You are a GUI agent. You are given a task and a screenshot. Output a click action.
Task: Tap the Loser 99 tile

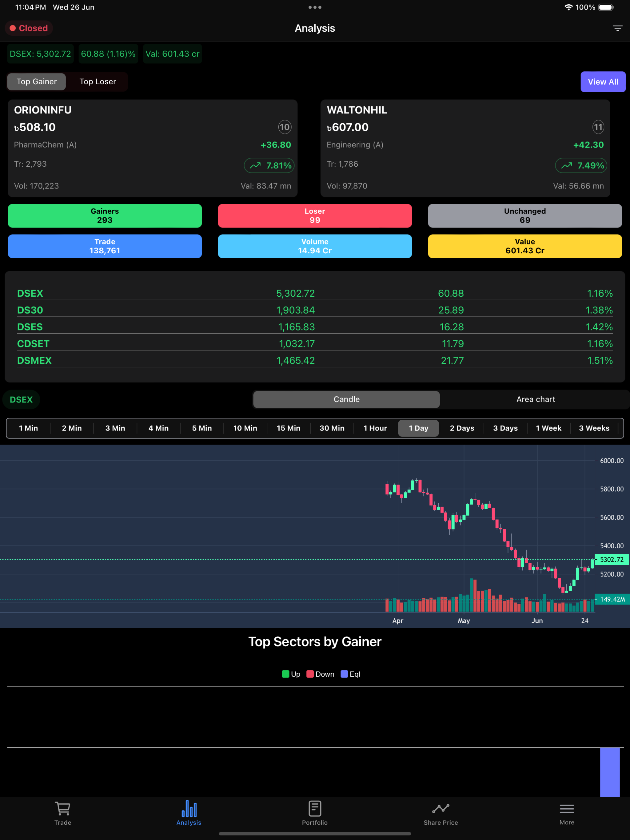[315, 216]
